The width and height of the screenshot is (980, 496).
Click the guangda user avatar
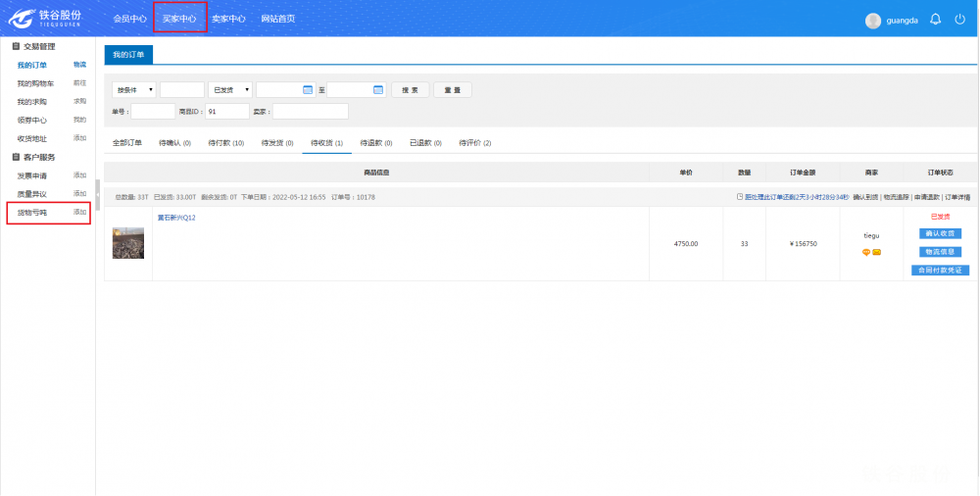click(x=873, y=20)
